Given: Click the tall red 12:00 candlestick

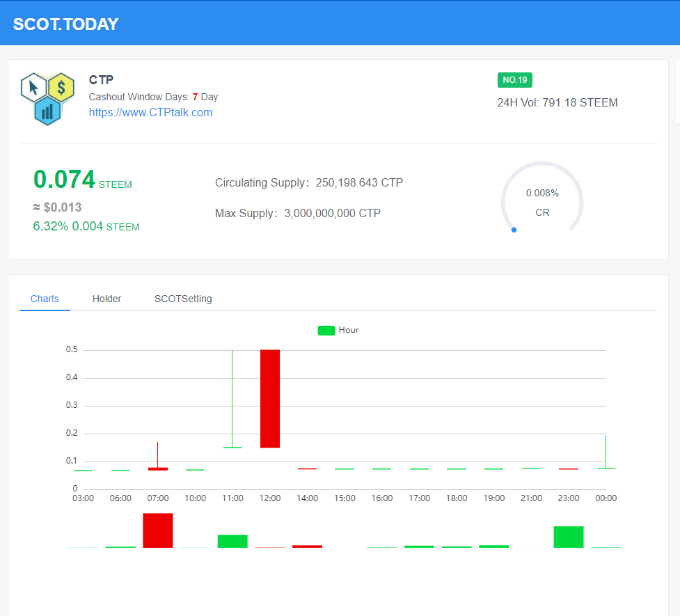Looking at the screenshot, I should tap(270, 399).
